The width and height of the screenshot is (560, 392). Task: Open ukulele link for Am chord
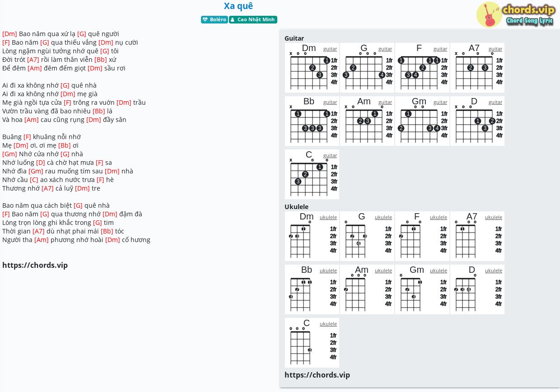click(383, 271)
